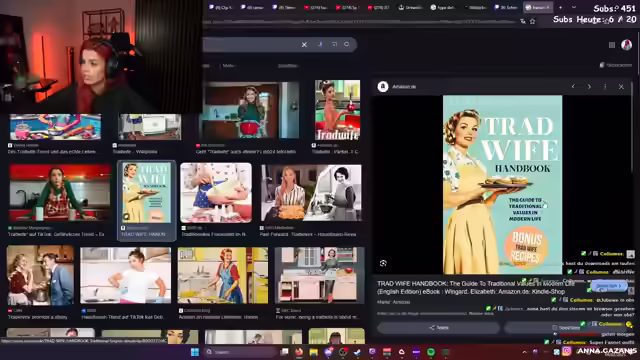Open Spotify from the taskbar
640x360 pixels.
coord(431,352)
